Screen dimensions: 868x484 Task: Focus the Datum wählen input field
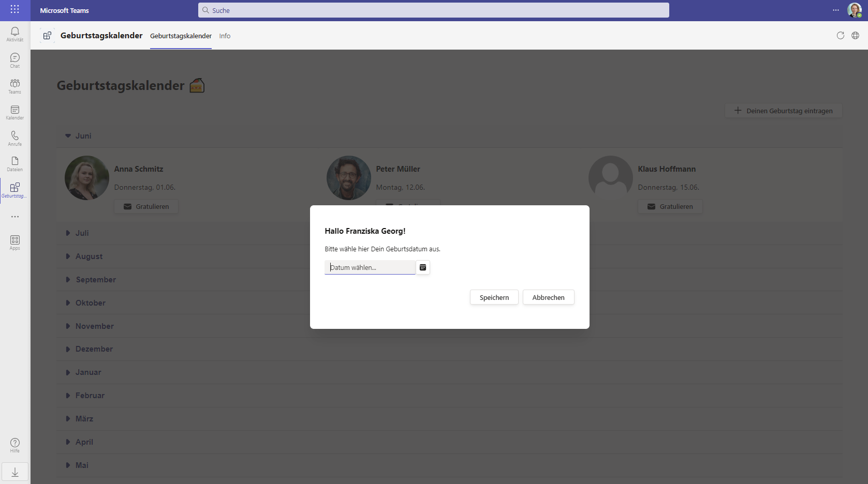click(x=370, y=267)
